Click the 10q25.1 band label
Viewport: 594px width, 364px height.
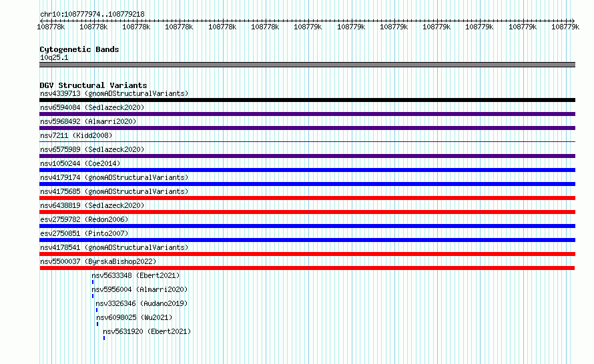pyautogui.click(x=54, y=57)
